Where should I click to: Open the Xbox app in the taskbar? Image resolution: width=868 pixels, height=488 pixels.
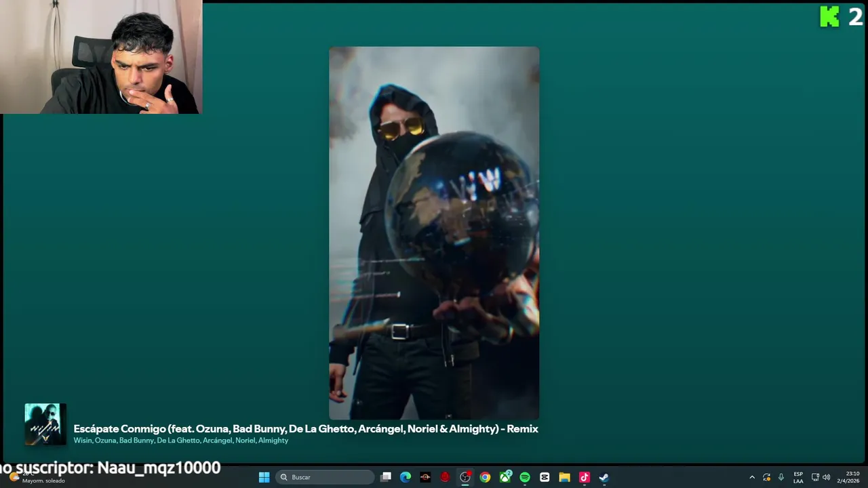coord(505,477)
